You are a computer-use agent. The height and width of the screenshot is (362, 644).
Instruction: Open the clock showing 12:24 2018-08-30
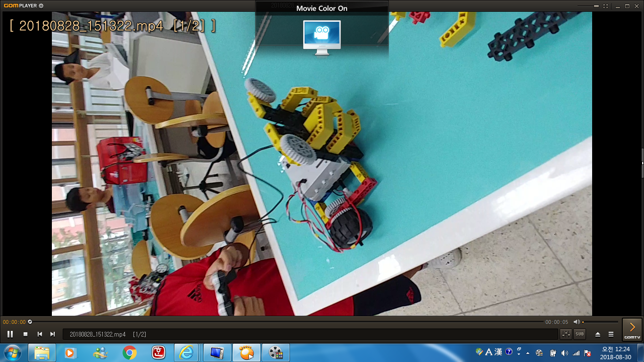616,353
